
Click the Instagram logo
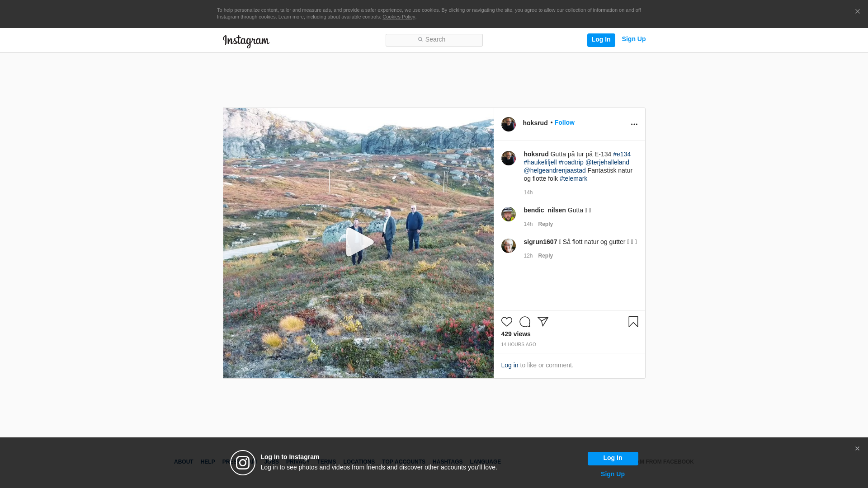(246, 41)
